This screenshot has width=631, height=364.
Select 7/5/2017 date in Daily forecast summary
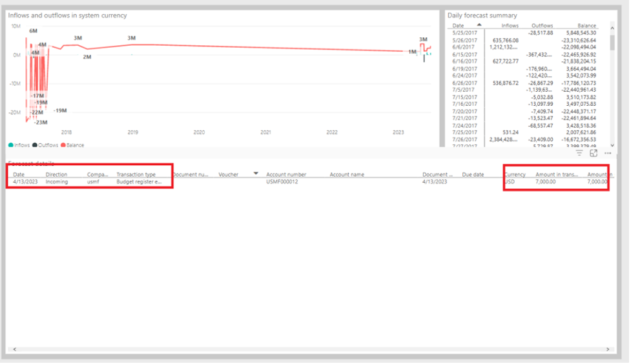click(x=463, y=90)
